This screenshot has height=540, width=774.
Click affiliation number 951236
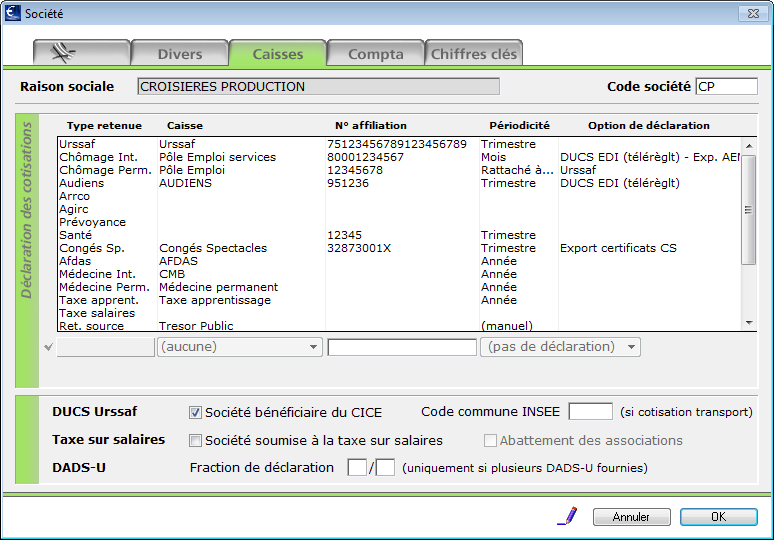[x=348, y=183]
